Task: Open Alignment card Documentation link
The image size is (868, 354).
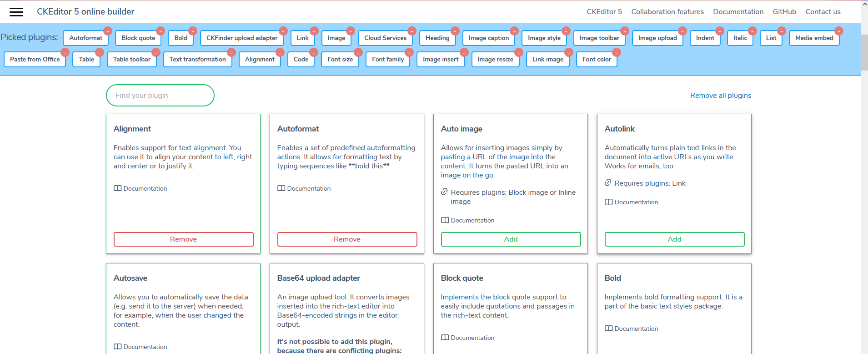Action: pyautogui.click(x=140, y=188)
